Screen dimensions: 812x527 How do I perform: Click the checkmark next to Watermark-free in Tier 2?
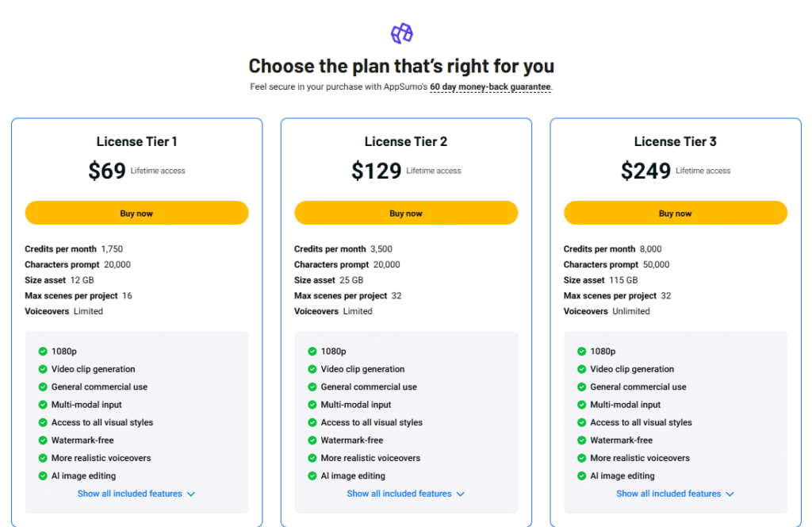[311, 440]
